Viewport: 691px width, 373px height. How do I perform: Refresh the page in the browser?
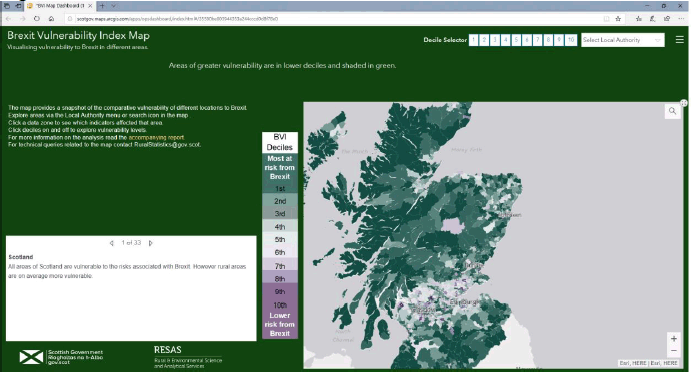coord(37,19)
